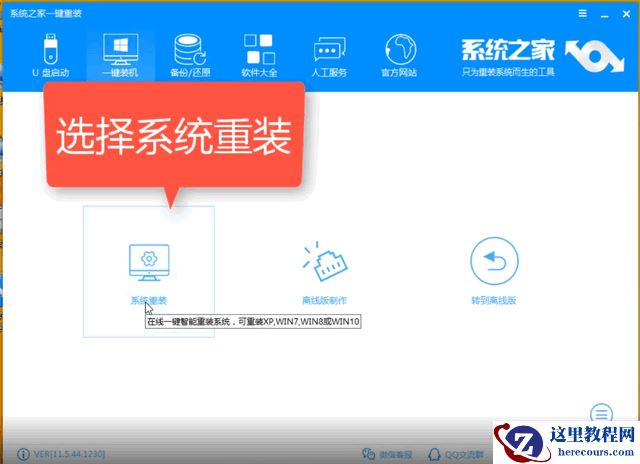Open 人工服务 manual support chat
This screenshot has height=464, width=640.
click(329, 56)
